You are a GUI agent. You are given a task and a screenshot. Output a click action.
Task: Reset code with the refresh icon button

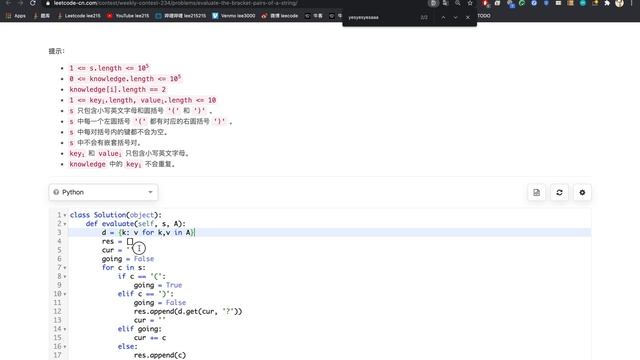559,193
